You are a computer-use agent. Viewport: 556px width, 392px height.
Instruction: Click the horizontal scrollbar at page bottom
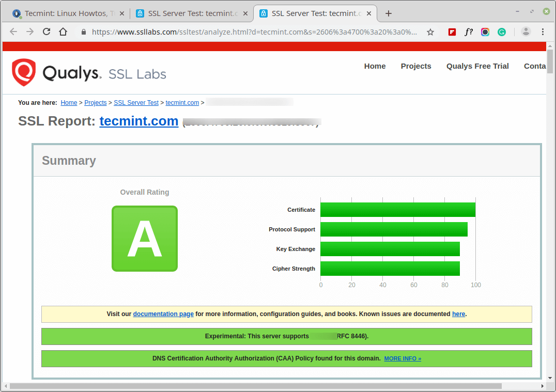point(255,386)
